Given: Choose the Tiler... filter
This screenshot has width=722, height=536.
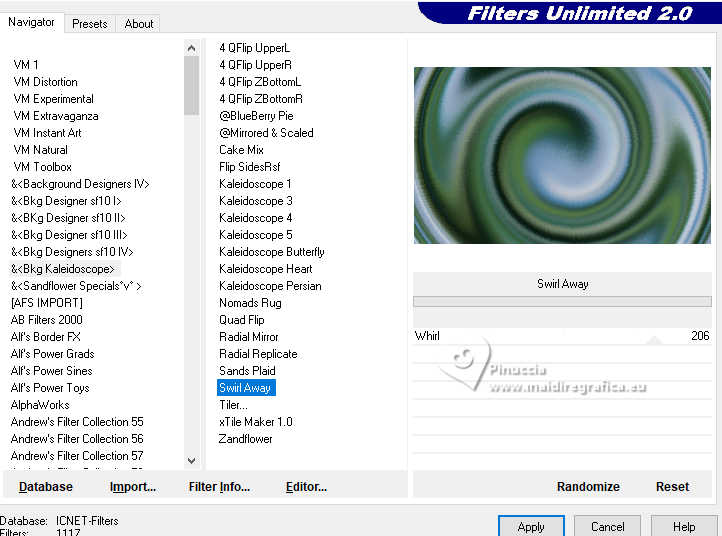Looking at the screenshot, I should click(x=233, y=405).
